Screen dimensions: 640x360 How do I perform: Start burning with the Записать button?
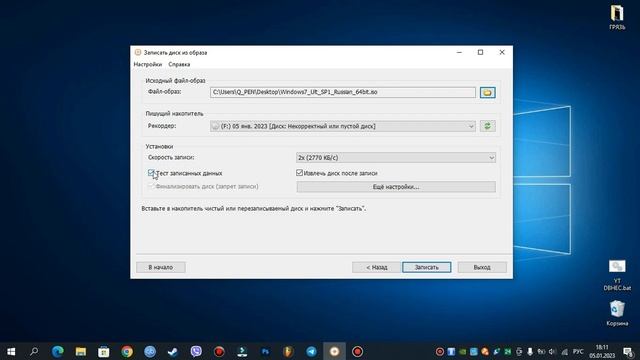(x=427, y=267)
